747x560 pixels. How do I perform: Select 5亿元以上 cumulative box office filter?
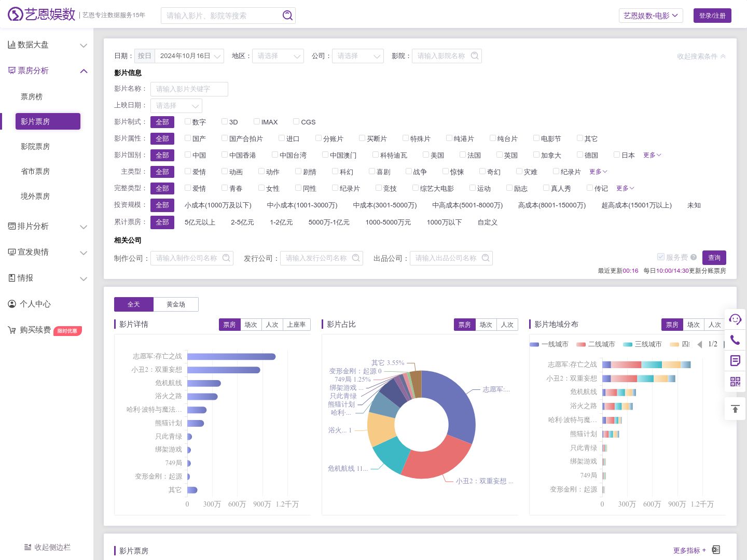(200, 222)
